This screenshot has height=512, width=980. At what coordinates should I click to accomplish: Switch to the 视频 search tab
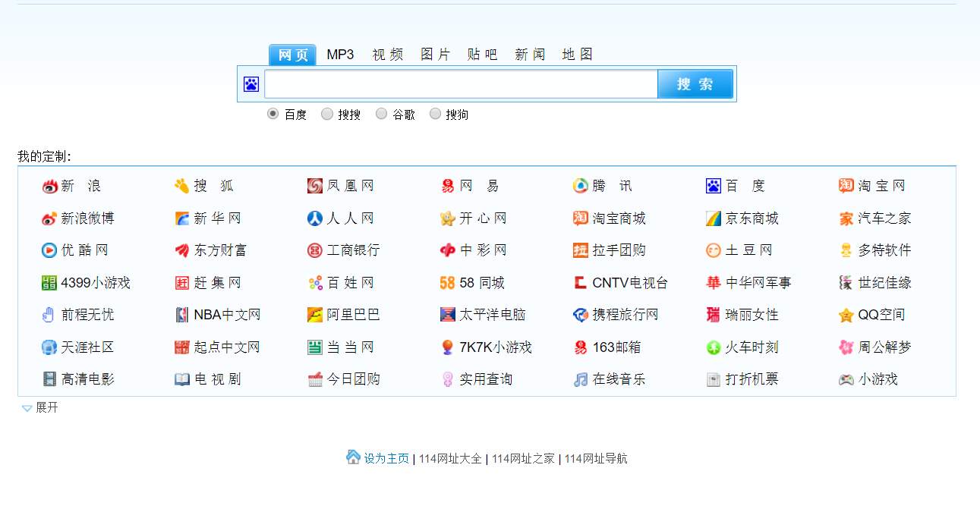point(388,55)
